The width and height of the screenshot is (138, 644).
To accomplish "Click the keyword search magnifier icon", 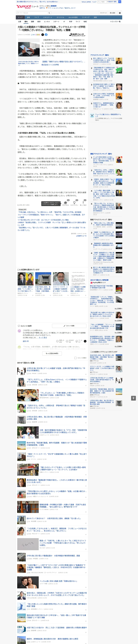I will click(49, 13).
